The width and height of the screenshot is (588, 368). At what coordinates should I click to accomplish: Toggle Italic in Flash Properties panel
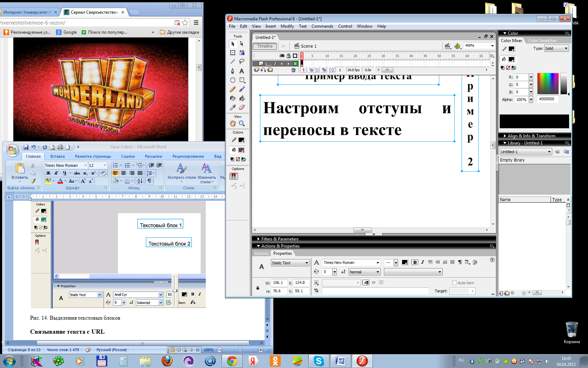click(422, 262)
